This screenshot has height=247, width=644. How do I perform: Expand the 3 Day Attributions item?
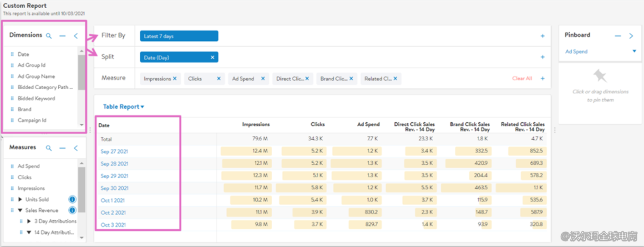click(29, 221)
